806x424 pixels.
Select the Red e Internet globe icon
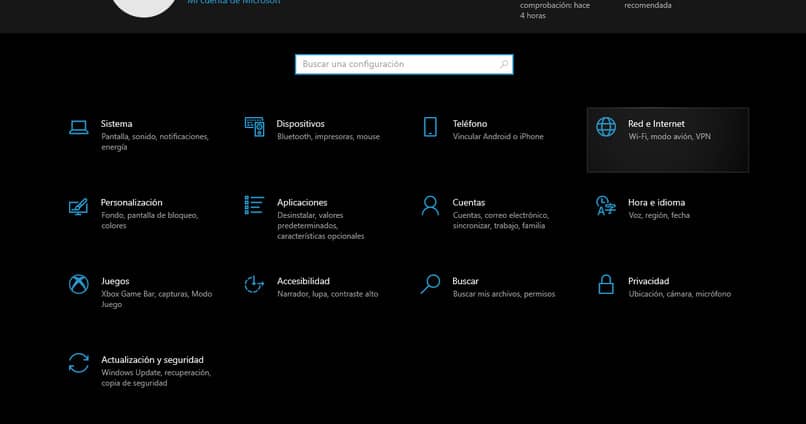tap(606, 128)
